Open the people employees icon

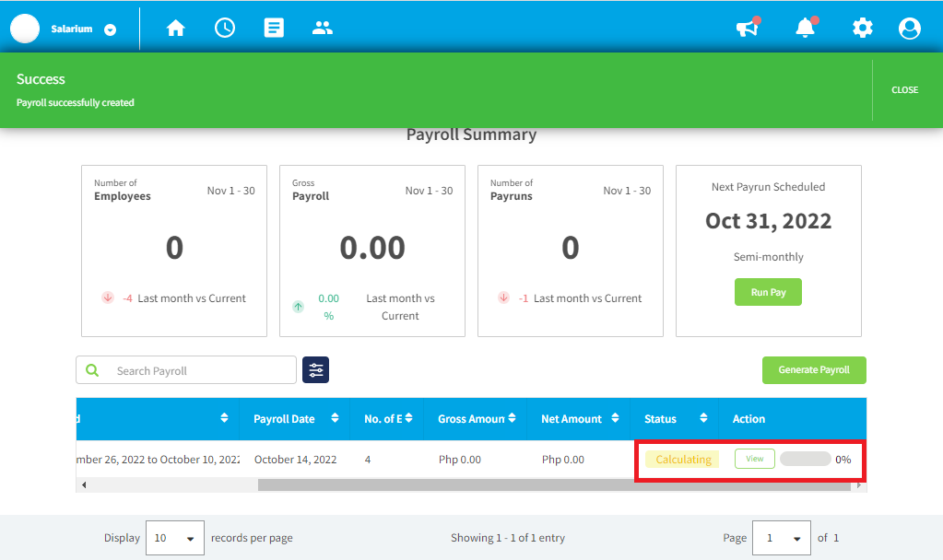point(323,28)
